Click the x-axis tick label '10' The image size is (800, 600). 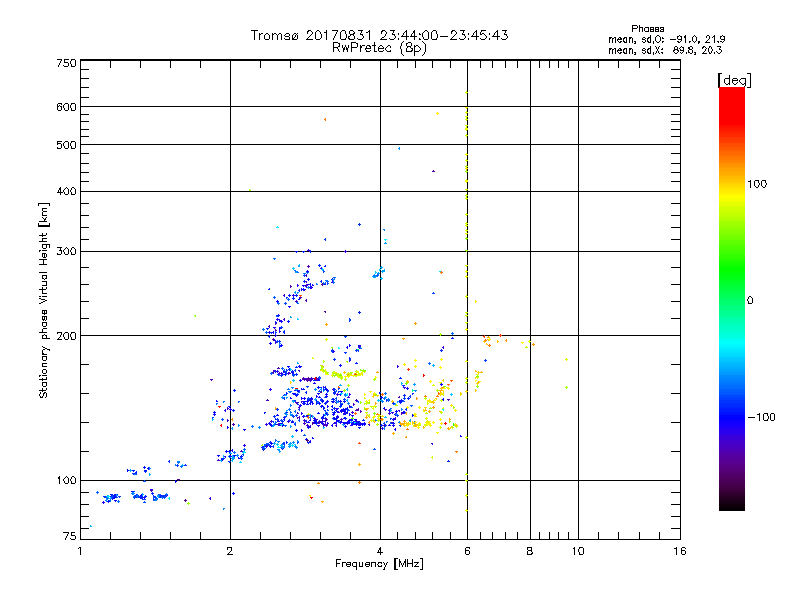pos(578,551)
